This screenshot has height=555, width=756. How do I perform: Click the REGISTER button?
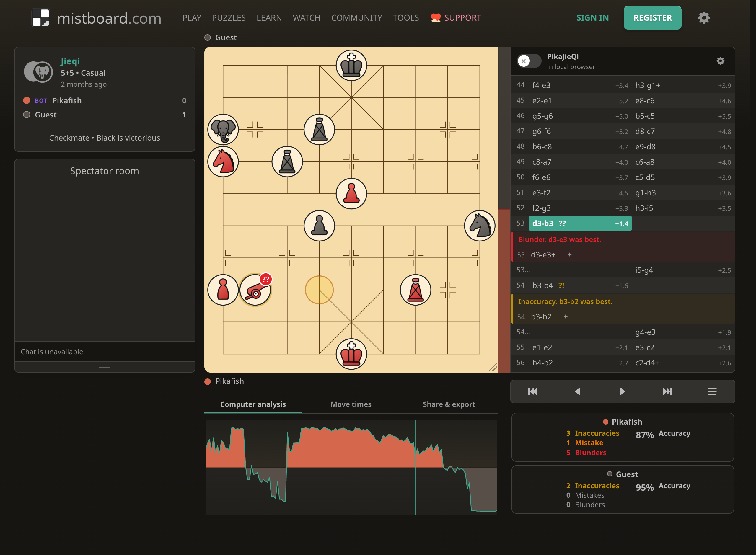point(652,18)
